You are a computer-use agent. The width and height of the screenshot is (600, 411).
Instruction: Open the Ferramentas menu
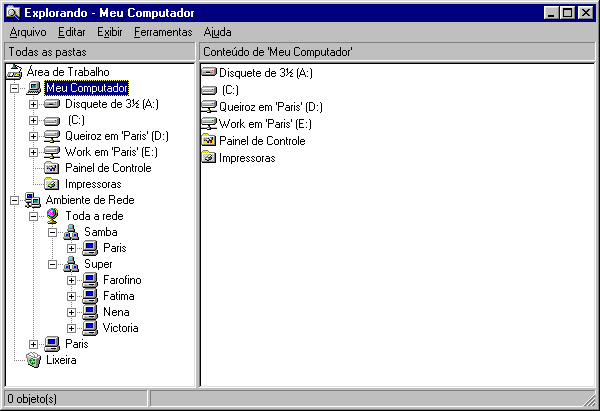[x=163, y=32]
